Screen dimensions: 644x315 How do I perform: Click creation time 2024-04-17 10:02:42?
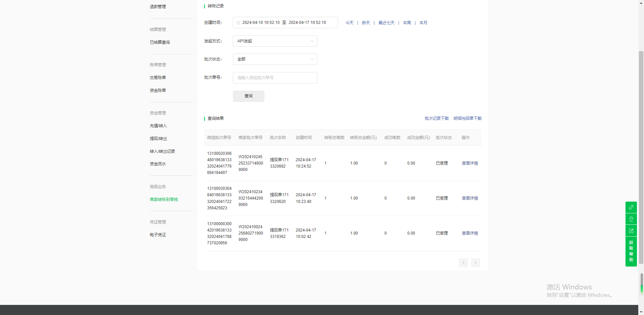click(x=306, y=233)
